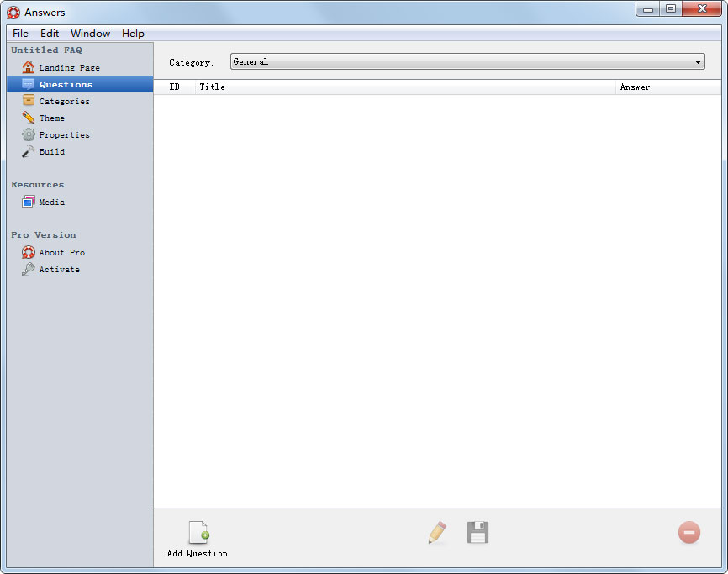Viewport: 728px width, 574px height.
Task: Click the About Pro lifebuoy icon
Action: (x=29, y=252)
